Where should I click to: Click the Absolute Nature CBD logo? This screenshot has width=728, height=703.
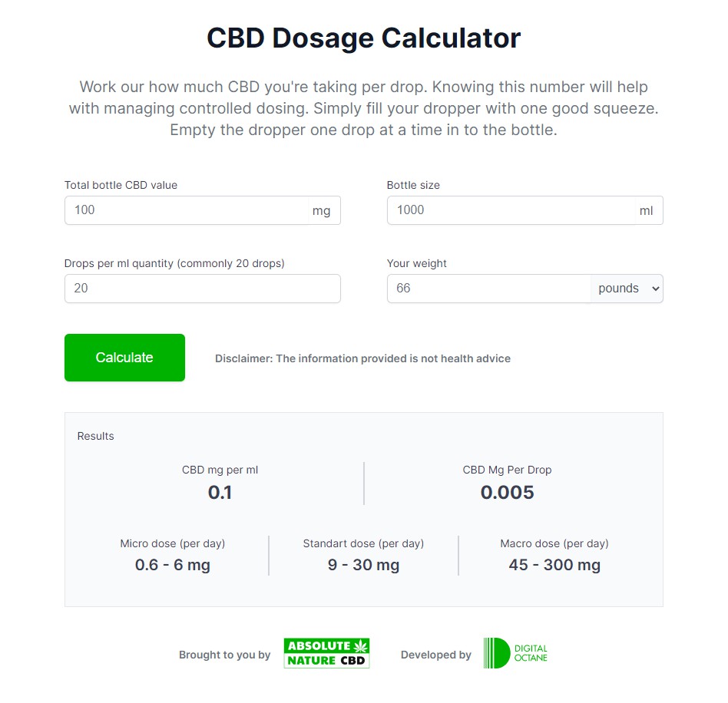[x=326, y=653]
